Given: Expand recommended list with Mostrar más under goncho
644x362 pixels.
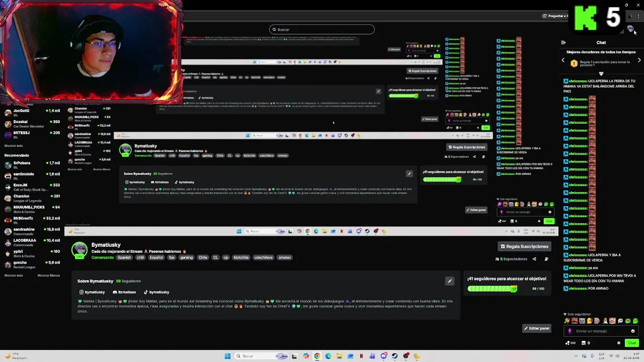Looking at the screenshot, I should coord(14,276).
